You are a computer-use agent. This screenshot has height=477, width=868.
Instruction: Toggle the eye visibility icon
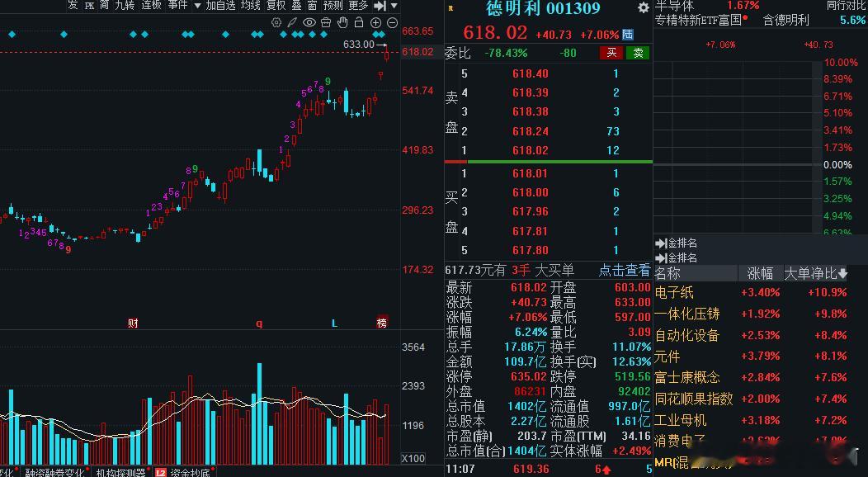pos(309,22)
